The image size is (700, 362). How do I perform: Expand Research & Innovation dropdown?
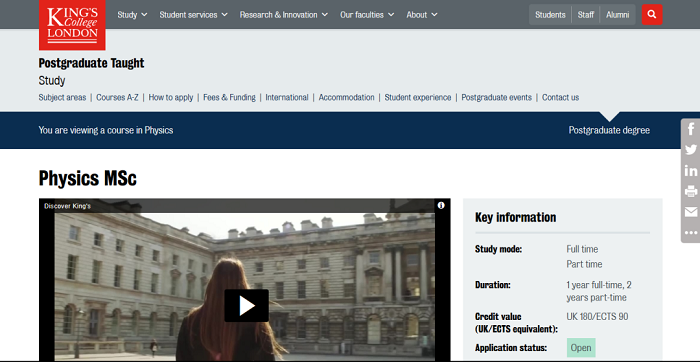(283, 15)
